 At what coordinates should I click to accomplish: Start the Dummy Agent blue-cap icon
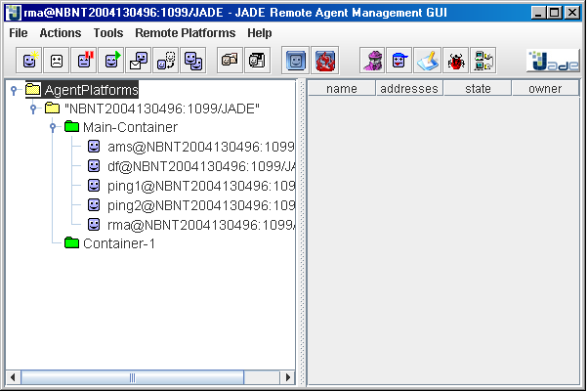pyautogui.click(x=399, y=61)
